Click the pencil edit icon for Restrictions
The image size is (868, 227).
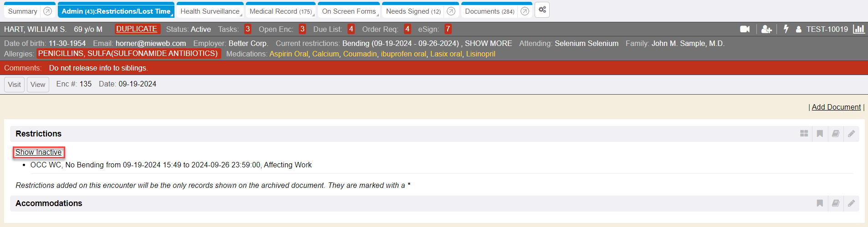click(851, 134)
